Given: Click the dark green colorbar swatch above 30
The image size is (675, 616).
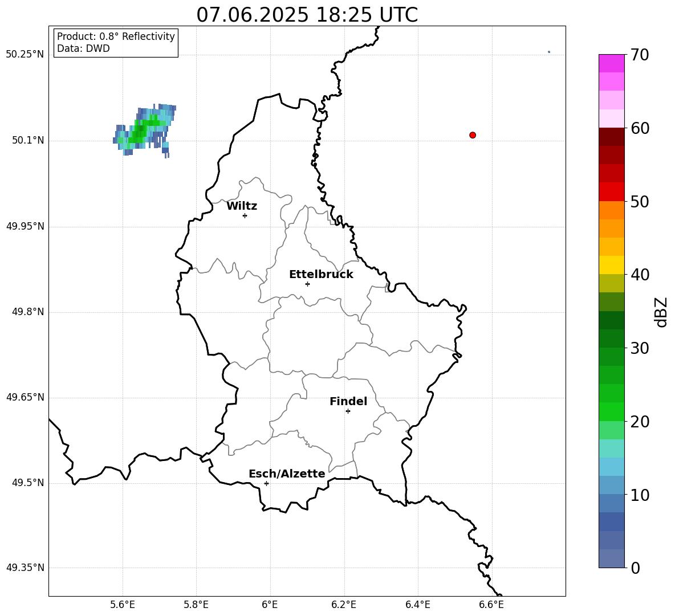Looking at the screenshot, I should point(611,338).
